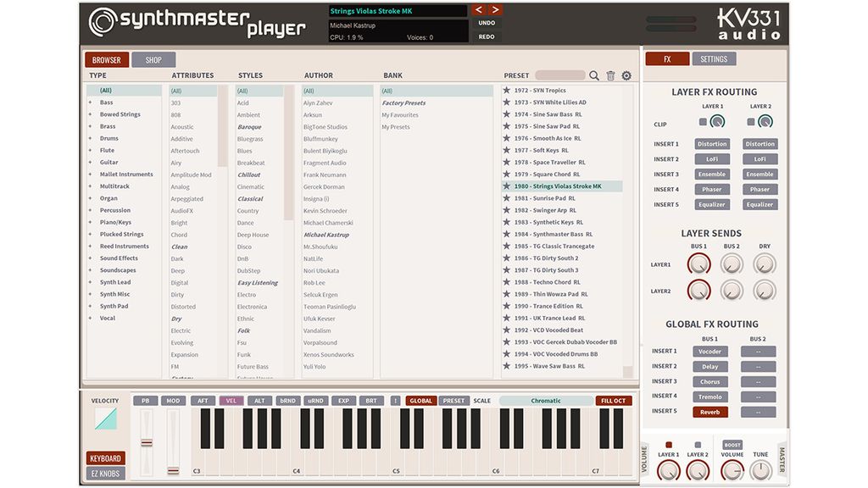Switch to the SETTINGS tab
The width and height of the screenshot is (868, 488).
(x=714, y=58)
